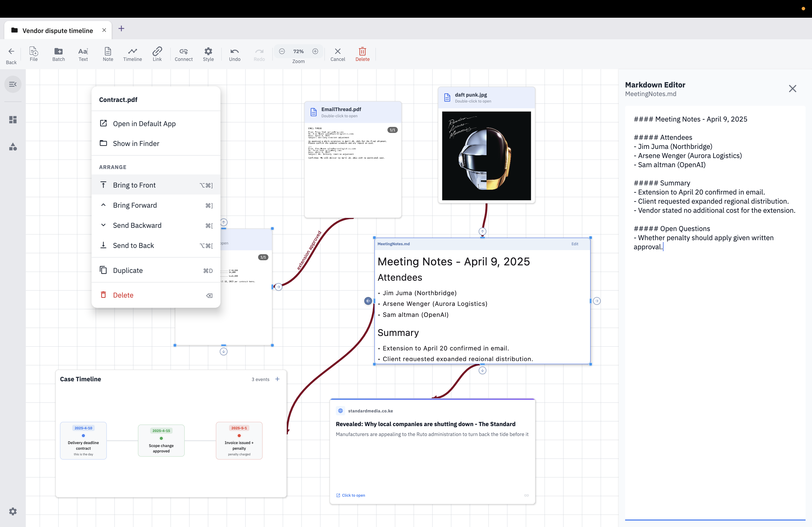Add a new File to the board
This screenshot has height=527, width=812.
point(34,54)
